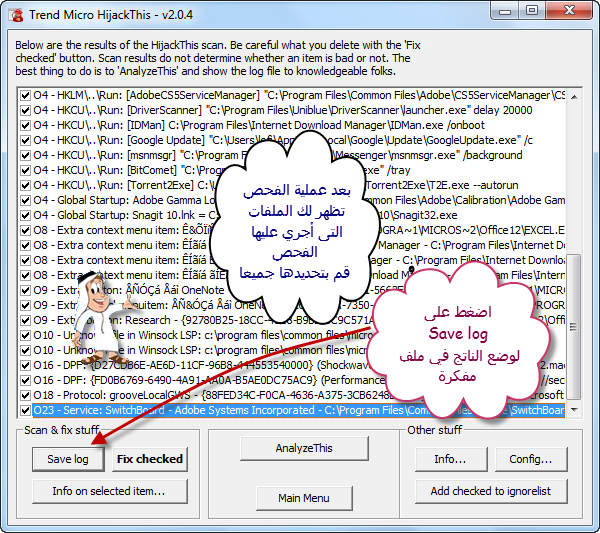Click the Save log button
Viewport: 600px width, 533px height.
pos(68,459)
